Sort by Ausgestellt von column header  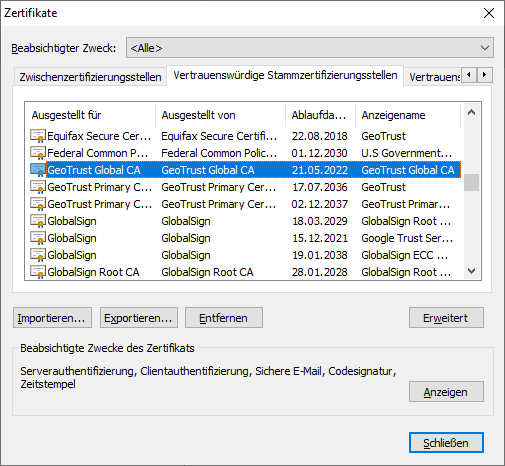coord(220,115)
